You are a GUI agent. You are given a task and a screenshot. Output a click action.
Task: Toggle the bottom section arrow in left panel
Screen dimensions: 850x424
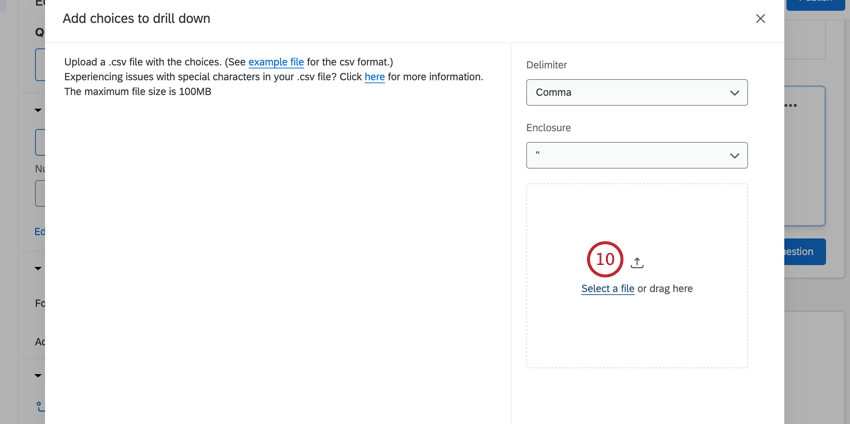click(38, 376)
